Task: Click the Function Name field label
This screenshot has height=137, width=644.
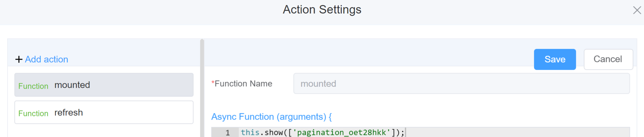Action: (x=243, y=84)
